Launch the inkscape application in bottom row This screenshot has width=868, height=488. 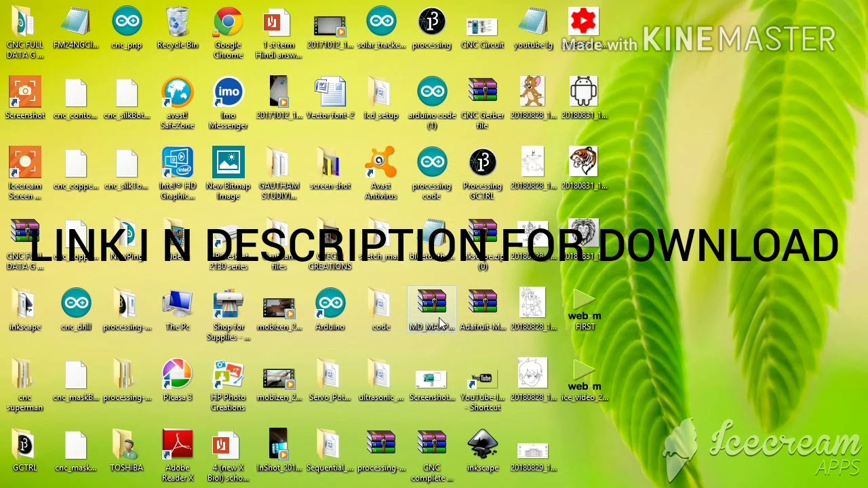[483, 451]
